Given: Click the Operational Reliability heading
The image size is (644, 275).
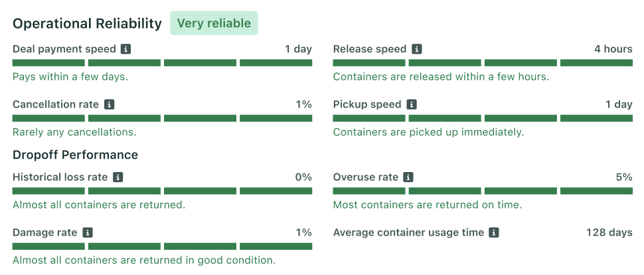Looking at the screenshot, I should [87, 23].
